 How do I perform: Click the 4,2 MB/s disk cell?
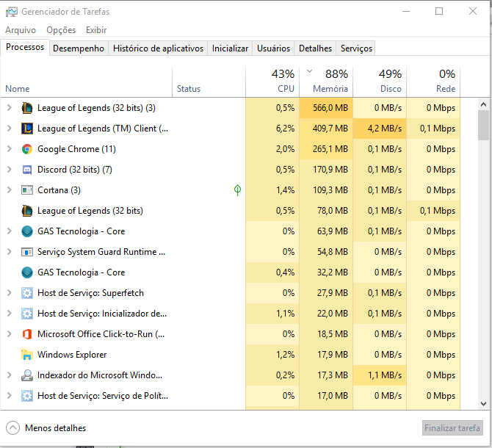(x=380, y=129)
